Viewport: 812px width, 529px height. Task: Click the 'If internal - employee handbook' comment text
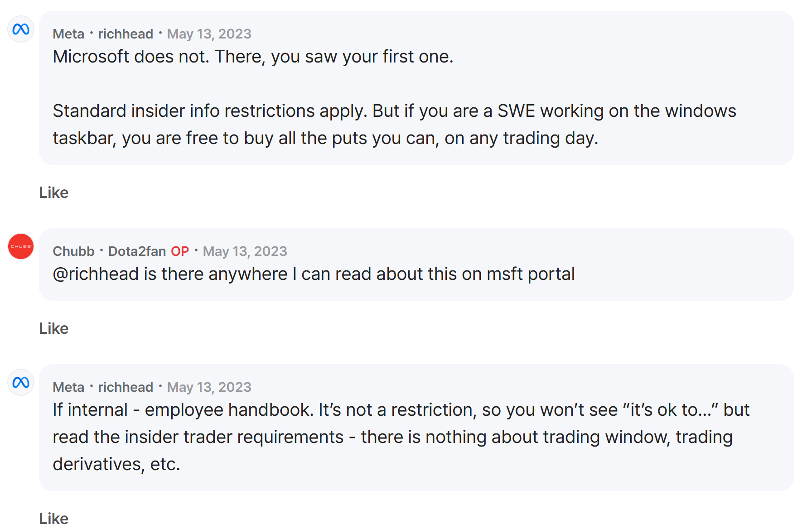pyautogui.click(x=401, y=437)
